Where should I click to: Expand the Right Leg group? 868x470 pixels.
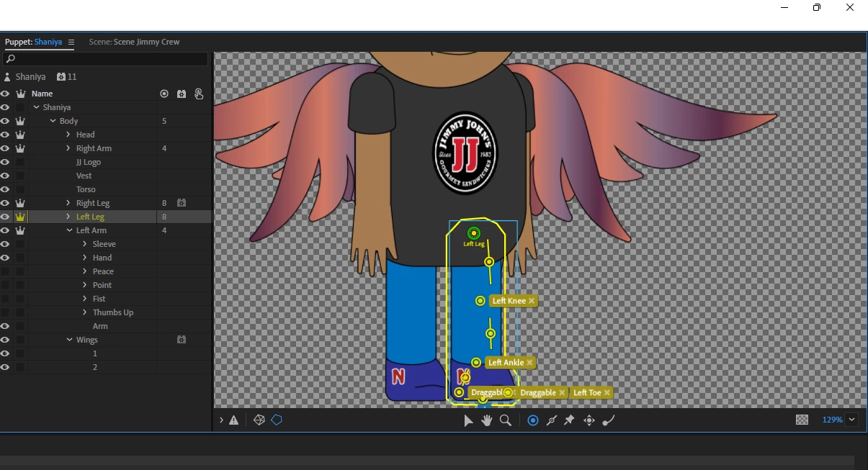tap(68, 203)
